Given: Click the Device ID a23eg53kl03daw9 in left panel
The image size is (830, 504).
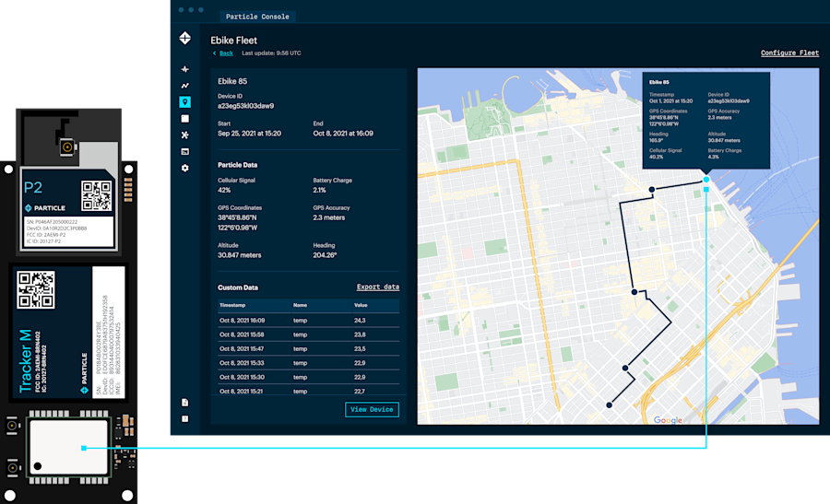Looking at the screenshot, I should [x=245, y=106].
